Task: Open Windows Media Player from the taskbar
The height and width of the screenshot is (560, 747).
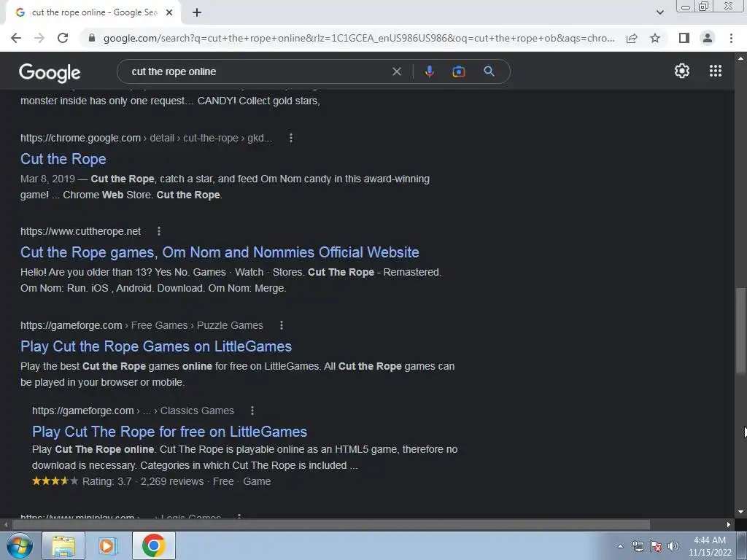Action: tap(108, 545)
